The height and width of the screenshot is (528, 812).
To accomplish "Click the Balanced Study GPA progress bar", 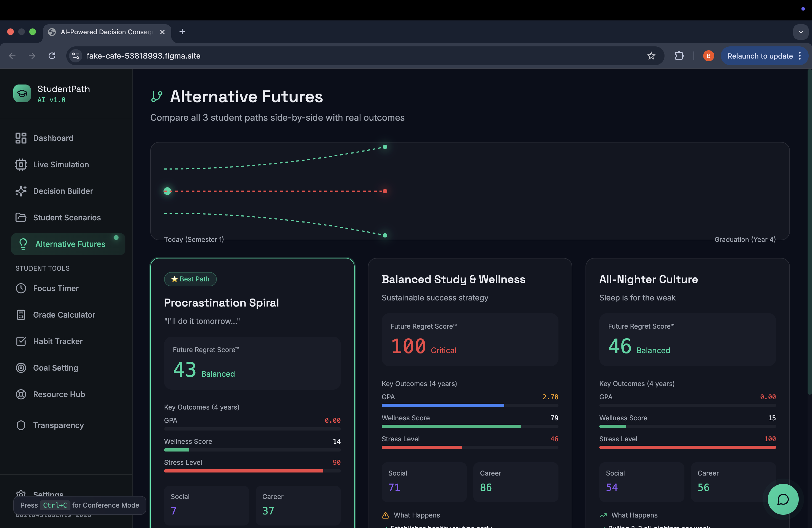I will pyautogui.click(x=470, y=405).
